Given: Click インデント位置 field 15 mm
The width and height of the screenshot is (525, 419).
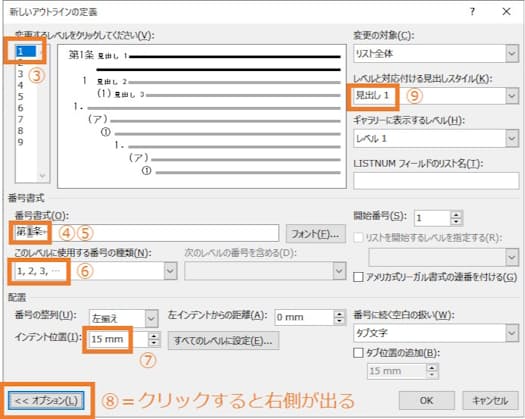Looking at the screenshot, I should pyautogui.click(x=118, y=339).
